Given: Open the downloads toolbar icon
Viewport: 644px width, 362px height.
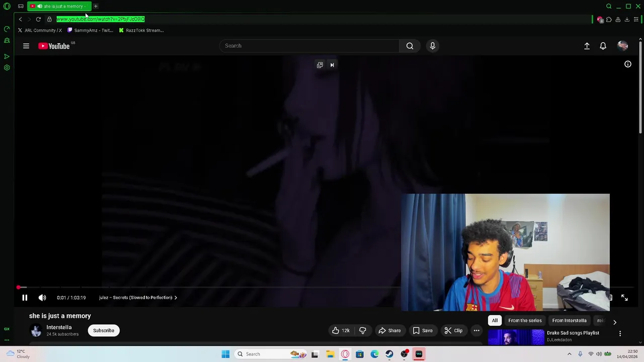Looking at the screenshot, I should 627,20.
